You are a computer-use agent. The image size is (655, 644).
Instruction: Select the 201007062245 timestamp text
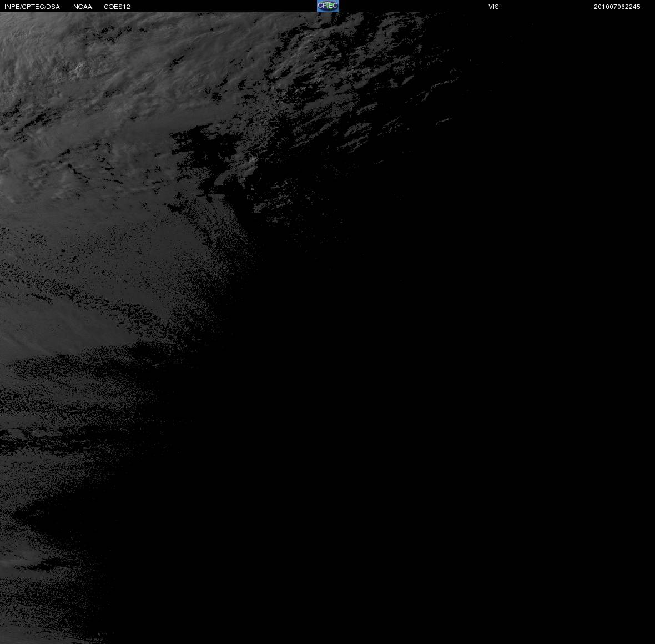click(617, 7)
